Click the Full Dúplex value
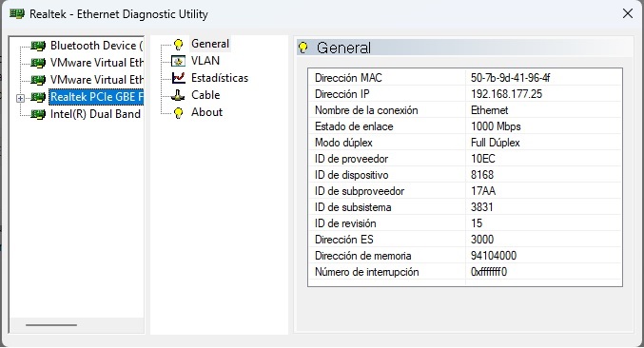 [x=496, y=143]
